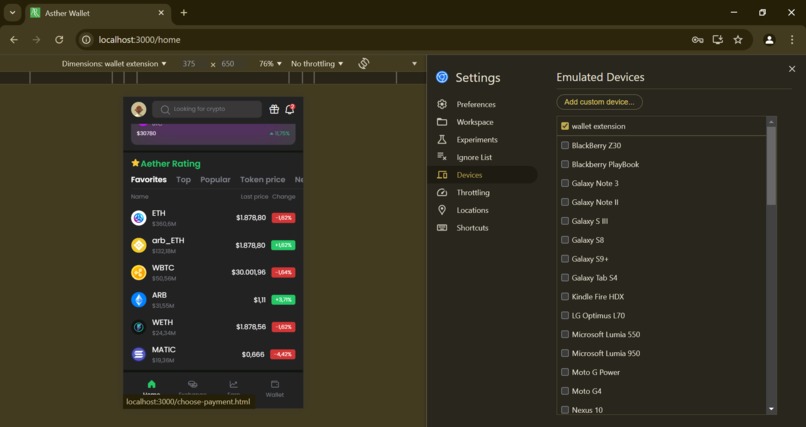This screenshot has height=427, width=806.
Task: Select the Favorites rating tab
Action: (x=149, y=179)
